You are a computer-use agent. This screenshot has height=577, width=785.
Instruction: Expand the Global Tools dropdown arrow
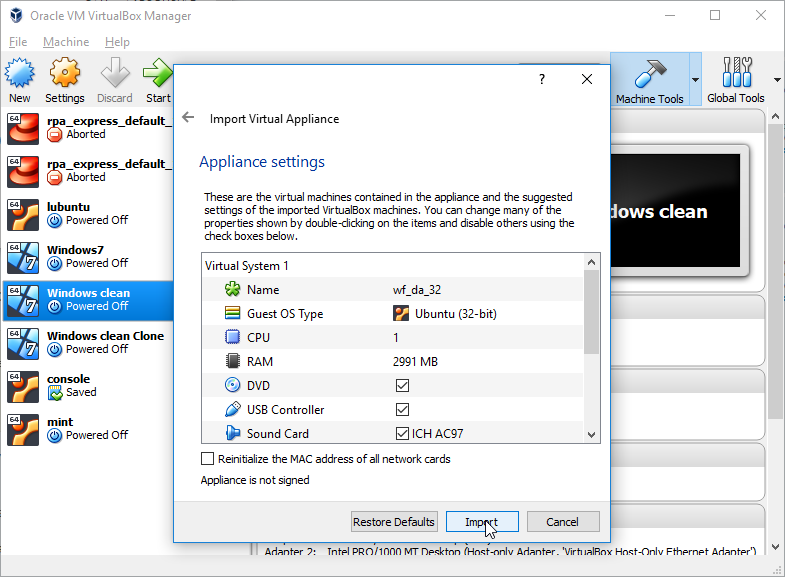click(x=777, y=80)
